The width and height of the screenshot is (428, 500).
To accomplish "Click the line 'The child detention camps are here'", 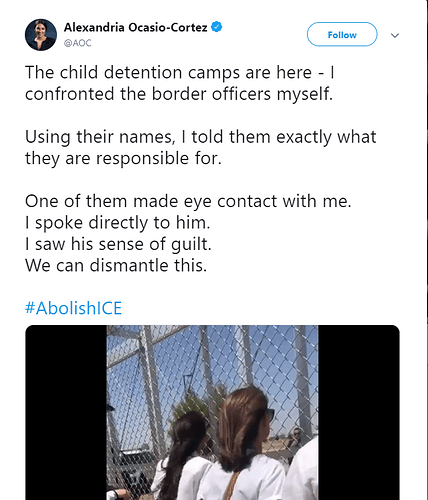I will tap(168, 73).
